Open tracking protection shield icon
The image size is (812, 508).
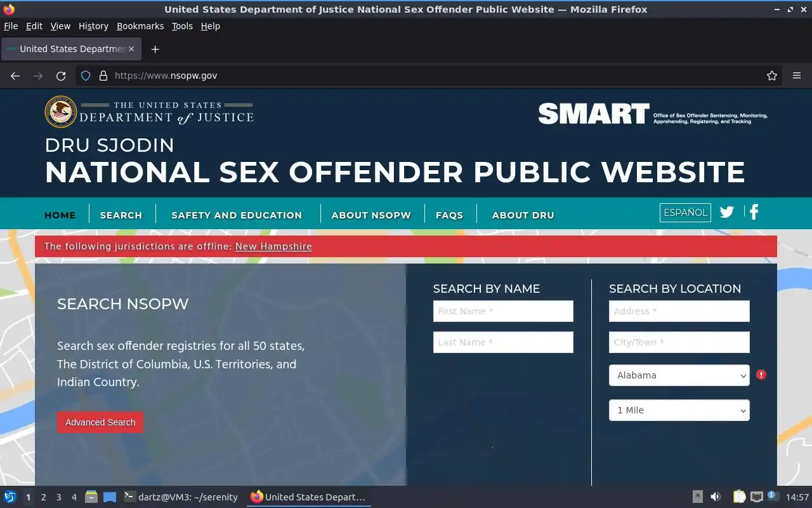86,76
